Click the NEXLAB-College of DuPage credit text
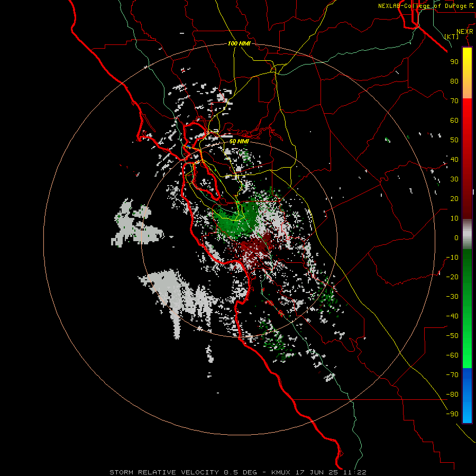 [426, 6]
